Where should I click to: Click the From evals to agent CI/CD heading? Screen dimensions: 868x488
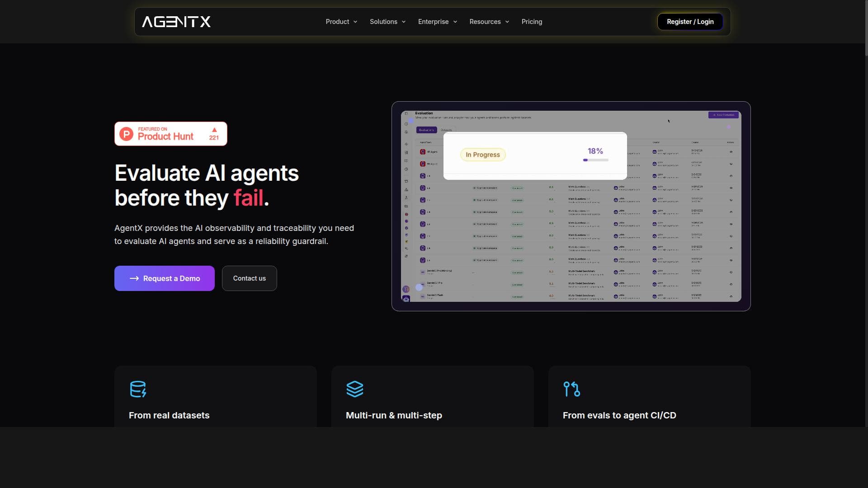pos(619,415)
